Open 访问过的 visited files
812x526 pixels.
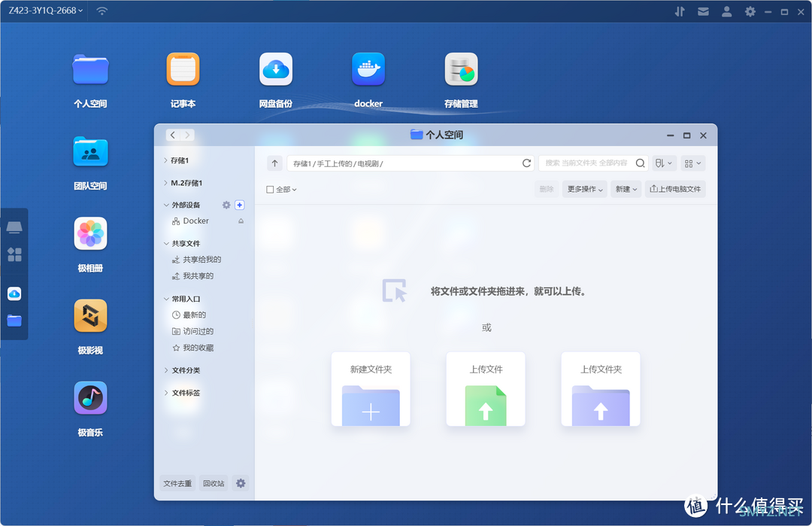click(192, 332)
